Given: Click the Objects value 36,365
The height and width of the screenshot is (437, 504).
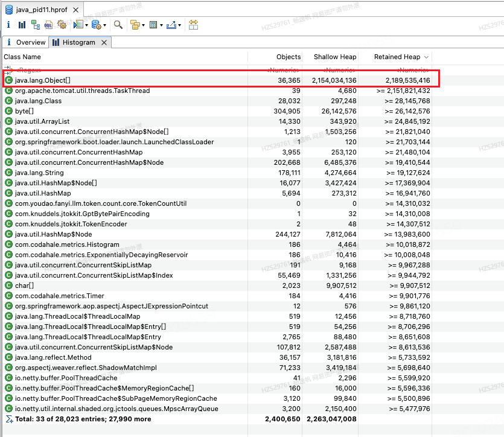Looking at the screenshot, I should click(289, 80).
